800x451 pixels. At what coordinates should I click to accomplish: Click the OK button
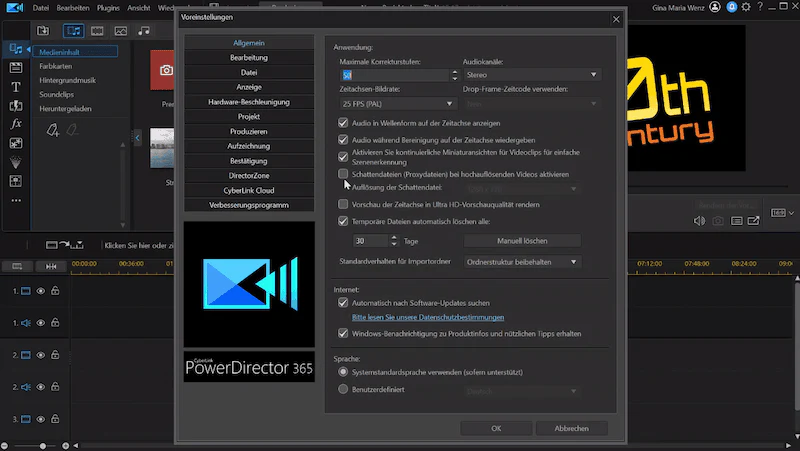(x=496, y=428)
